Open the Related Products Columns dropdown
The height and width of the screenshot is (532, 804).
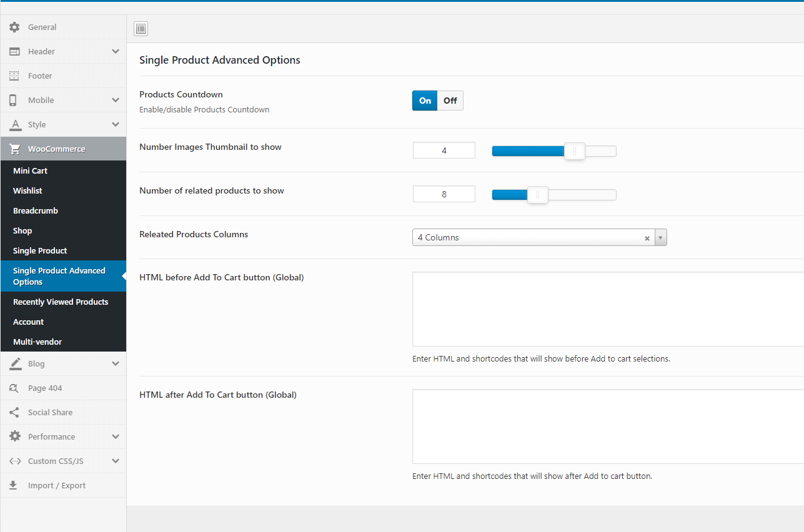click(540, 237)
